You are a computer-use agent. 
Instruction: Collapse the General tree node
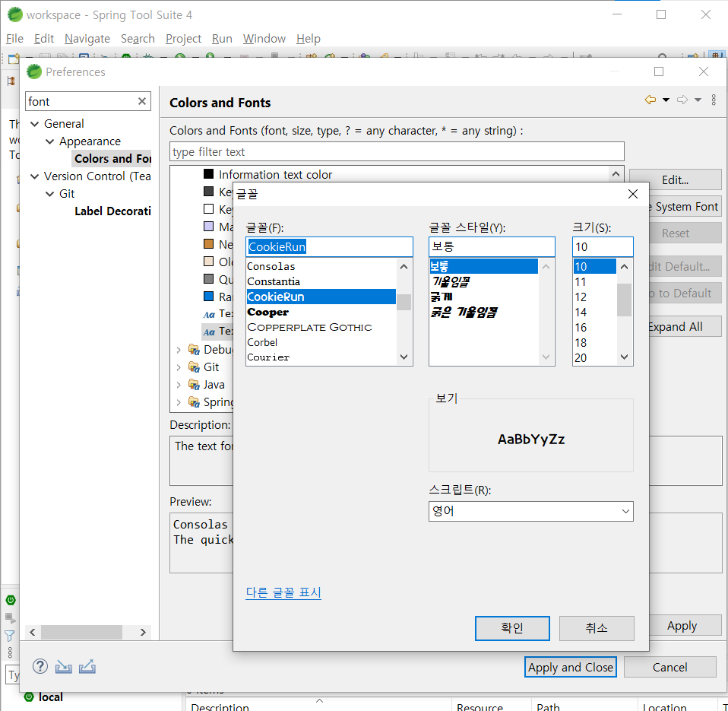[x=34, y=124]
